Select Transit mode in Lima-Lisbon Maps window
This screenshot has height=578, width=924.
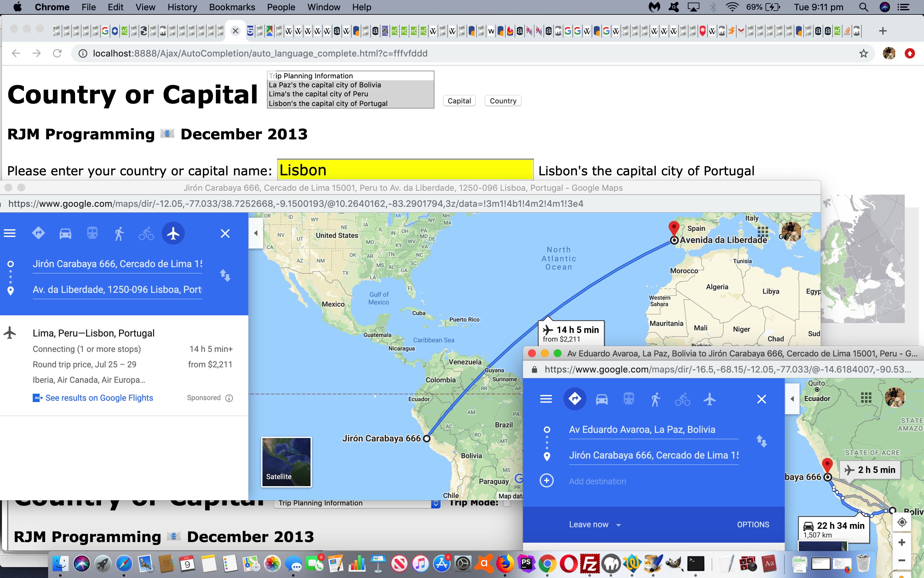point(92,233)
